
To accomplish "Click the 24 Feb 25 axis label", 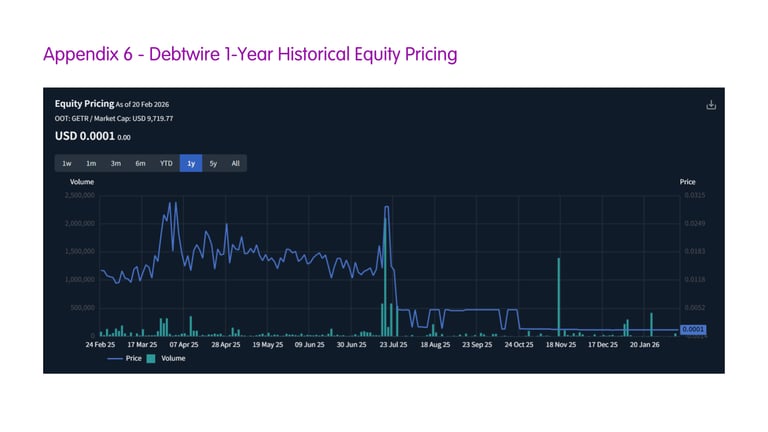I will click(103, 345).
